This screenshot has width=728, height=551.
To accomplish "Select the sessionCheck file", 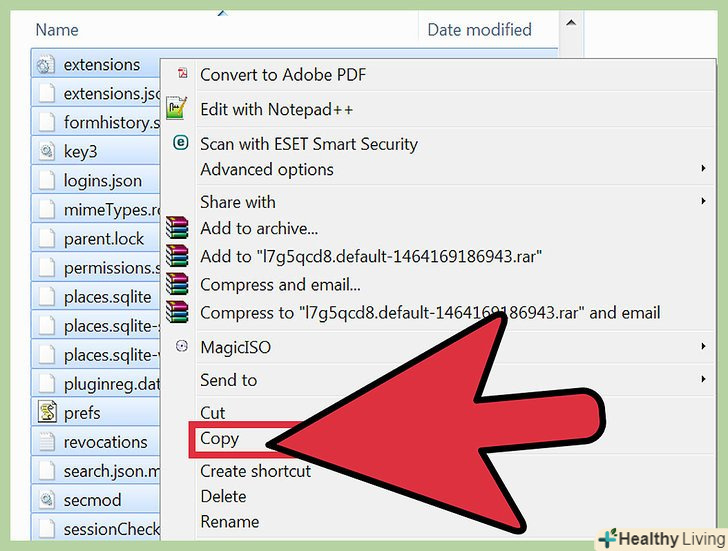I will (112, 529).
